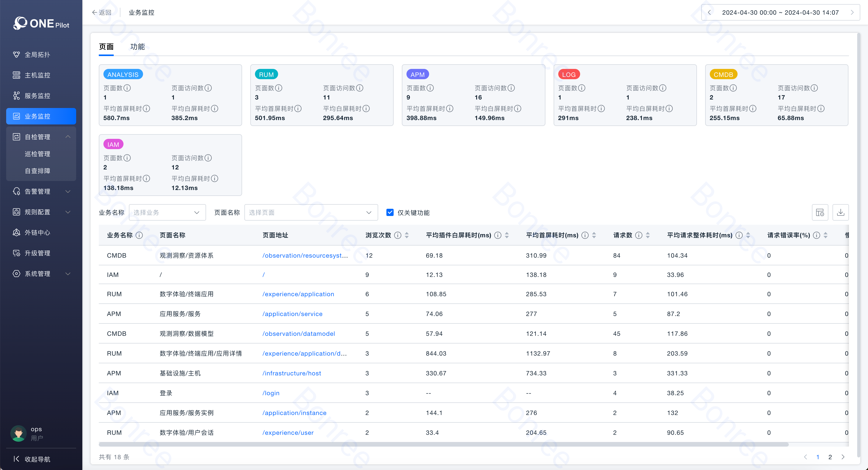Click the 收起导航 collapse navigation icon
Viewport: 868px width, 470px height.
pos(16,459)
